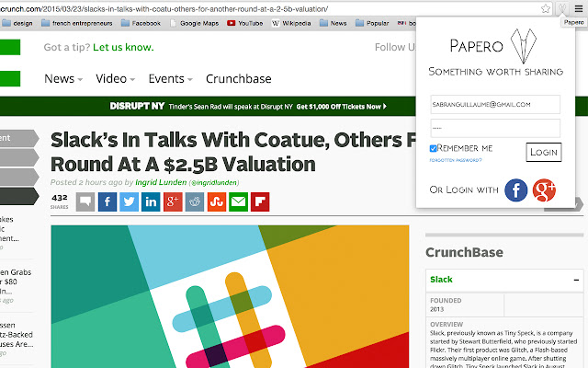
Task: Open french entrepreneurs bookmarks folder
Action: pos(77,23)
